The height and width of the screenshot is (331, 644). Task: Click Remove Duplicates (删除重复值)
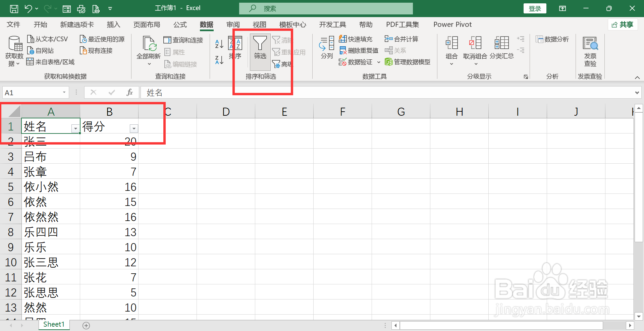[359, 51]
